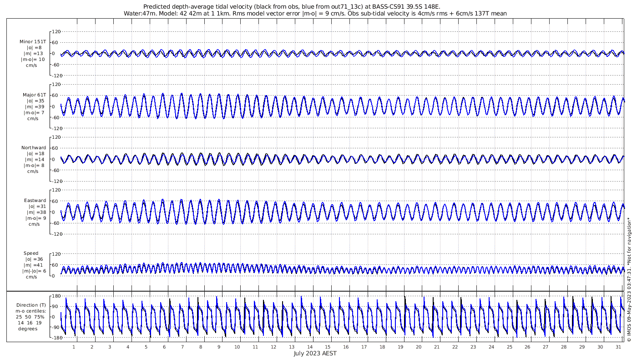Click the "Northward" panel label

34,148
